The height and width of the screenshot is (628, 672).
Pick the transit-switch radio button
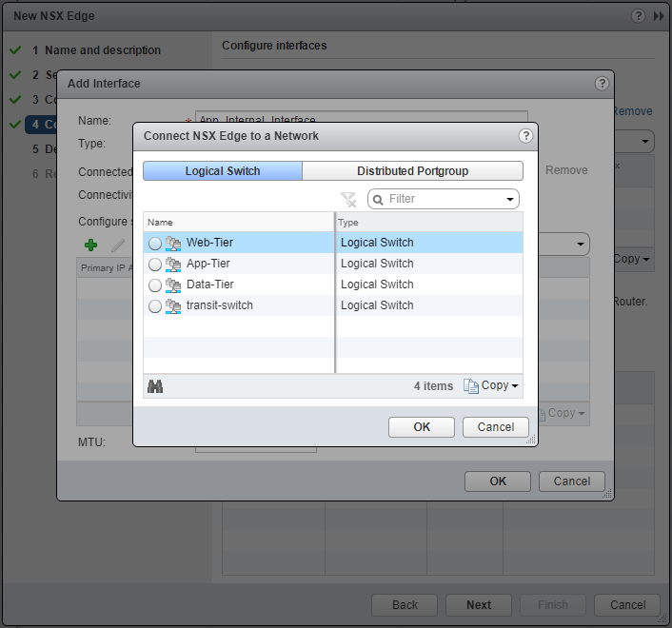(155, 306)
